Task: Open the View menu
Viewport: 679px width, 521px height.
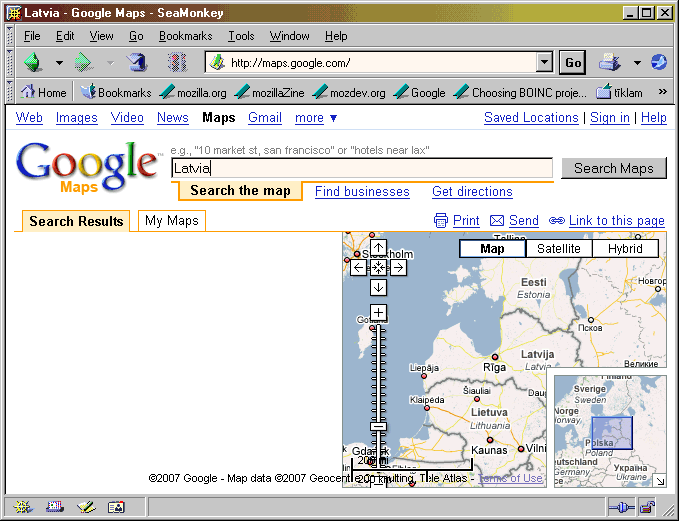Action: [x=101, y=36]
